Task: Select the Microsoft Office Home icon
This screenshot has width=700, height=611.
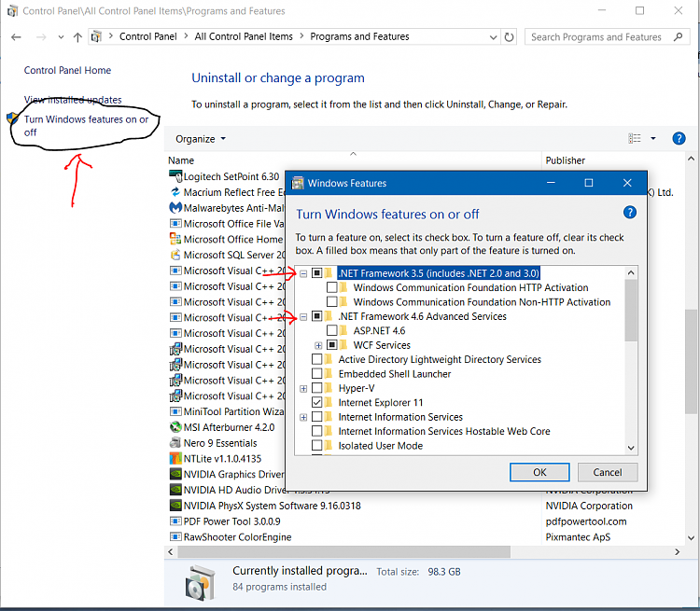Action: click(x=175, y=239)
